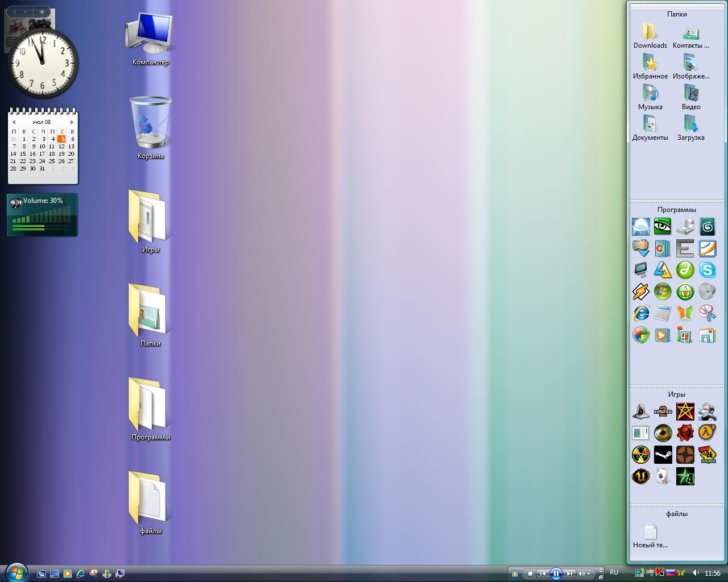
Task: Open the Calculator program icon
Action: click(x=663, y=313)
